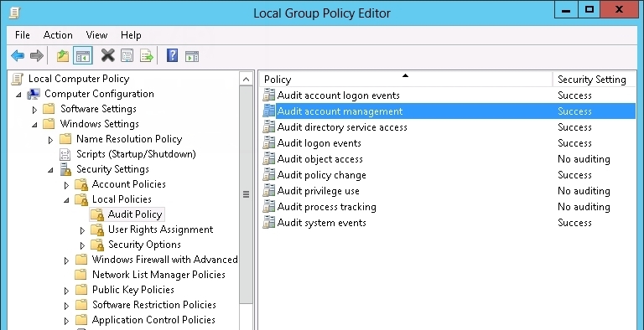Collapse the Security Settings node
The width and height of the screenshot is (644, 330).
[50, 170]
